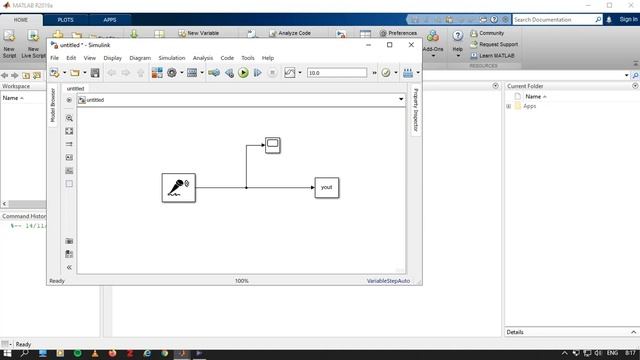Open Model Advisor dropdown arrow
640x360 pixels.
tap(396, 73)
